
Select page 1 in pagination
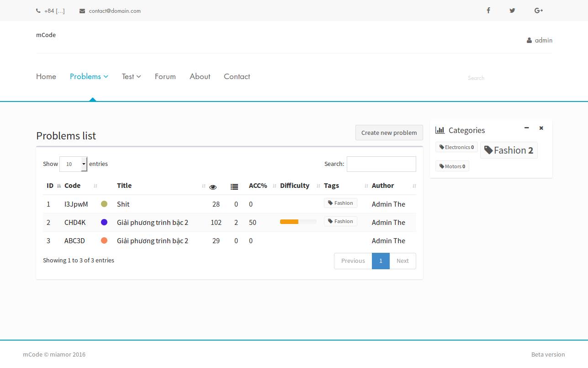(x=381, y=261)
